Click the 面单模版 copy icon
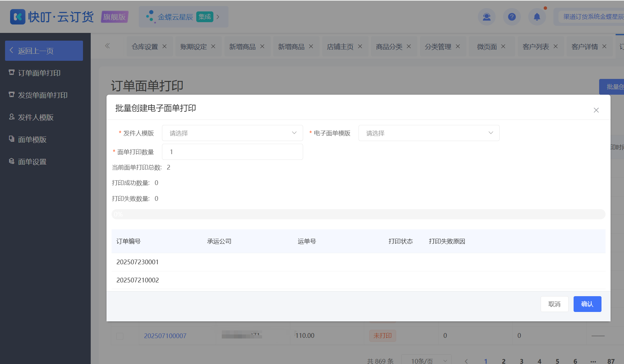The height and width of the screenshot is (364, 624). click(x=12, y=139)
